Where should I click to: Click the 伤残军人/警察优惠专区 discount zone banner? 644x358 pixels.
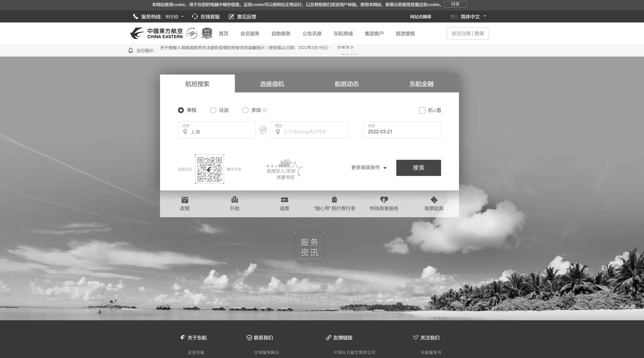point(284,170)
